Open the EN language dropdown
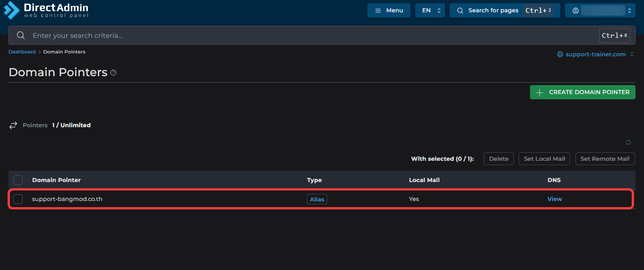The height and width of the screenshot is (270, 644). tap(430, 10)
